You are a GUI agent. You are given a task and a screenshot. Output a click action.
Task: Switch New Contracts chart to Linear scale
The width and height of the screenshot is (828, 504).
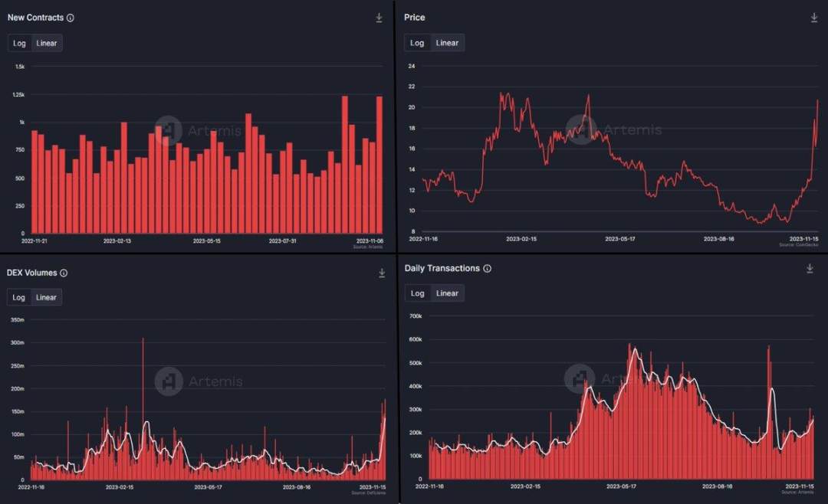[x=47, y=43]
